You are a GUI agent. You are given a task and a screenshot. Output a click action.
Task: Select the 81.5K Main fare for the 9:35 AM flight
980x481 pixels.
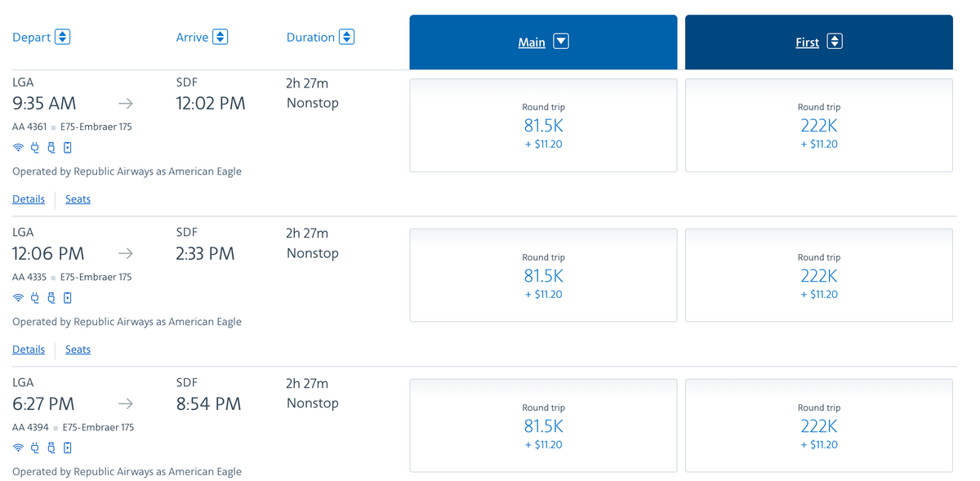click(x=543, y=126)
